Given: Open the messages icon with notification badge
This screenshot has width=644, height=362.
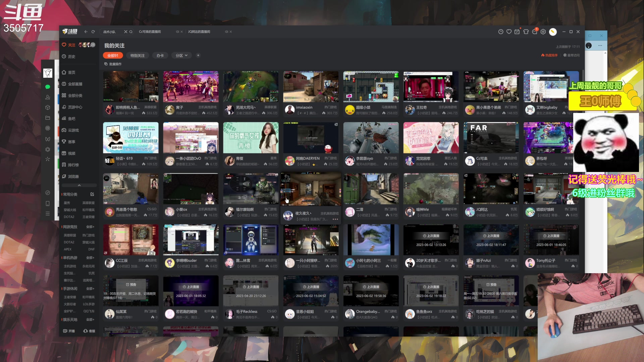Looking at the screenshot, I should [535, 32].
